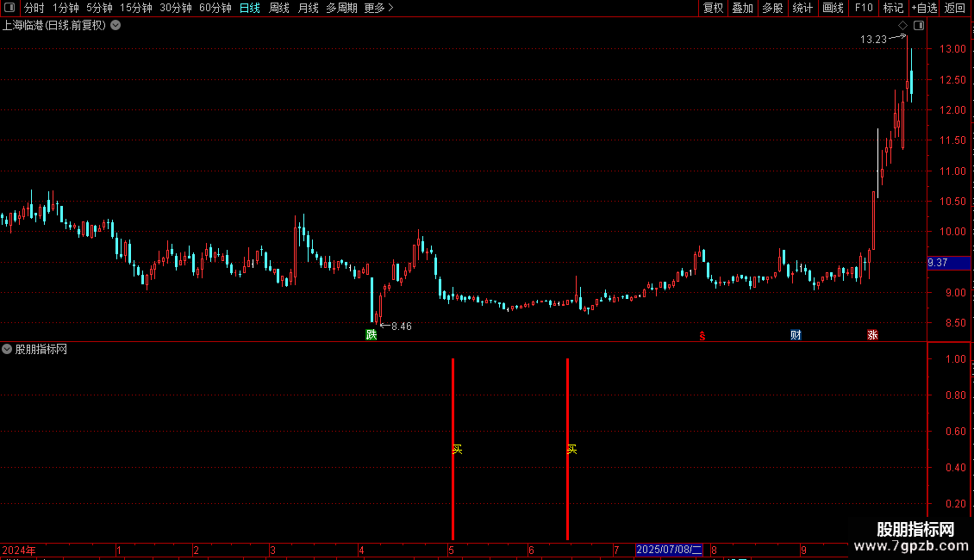Screen dimensions: 974x560
Task: Click the 上海临港(日线.前复权) chart title
Action: (x=54, y=26)
